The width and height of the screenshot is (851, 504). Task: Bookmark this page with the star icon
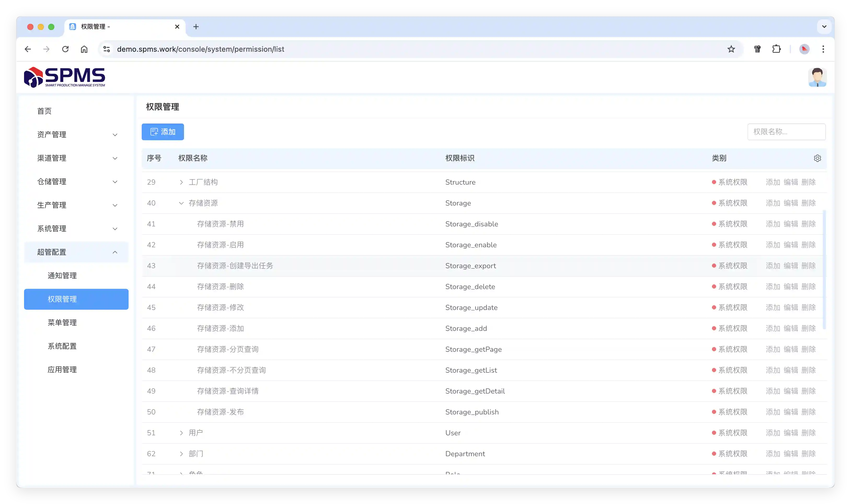pyautogui.click(x=731, y=49)
